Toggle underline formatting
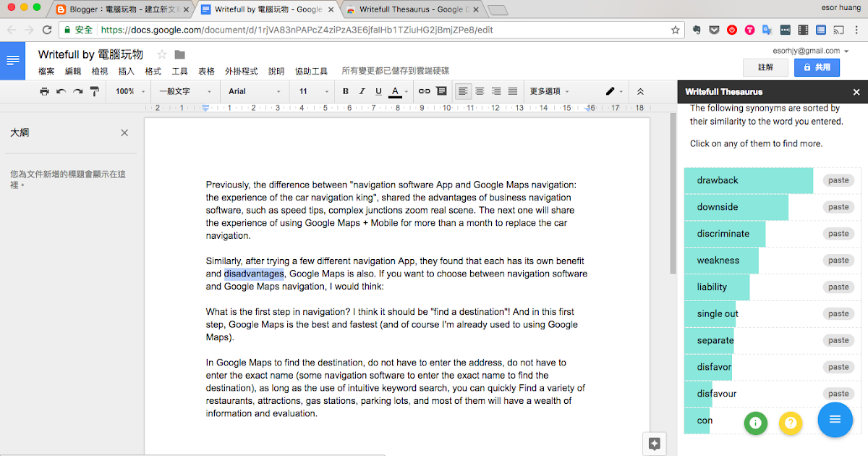Viewport: 868px width, 456px height. click(x=378, y=91)
